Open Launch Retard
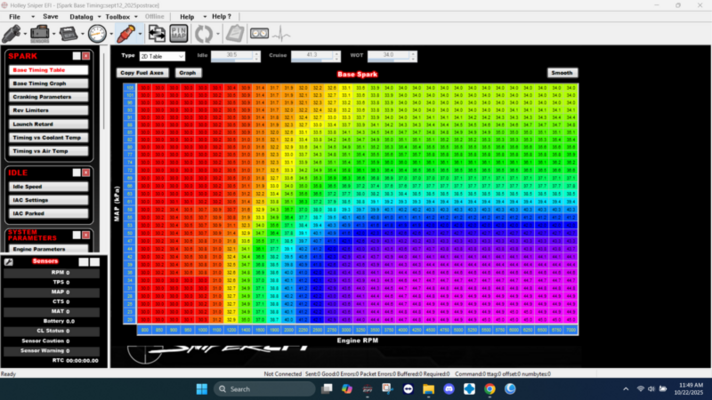The image size is (712, 400). (x=48, y=124)
